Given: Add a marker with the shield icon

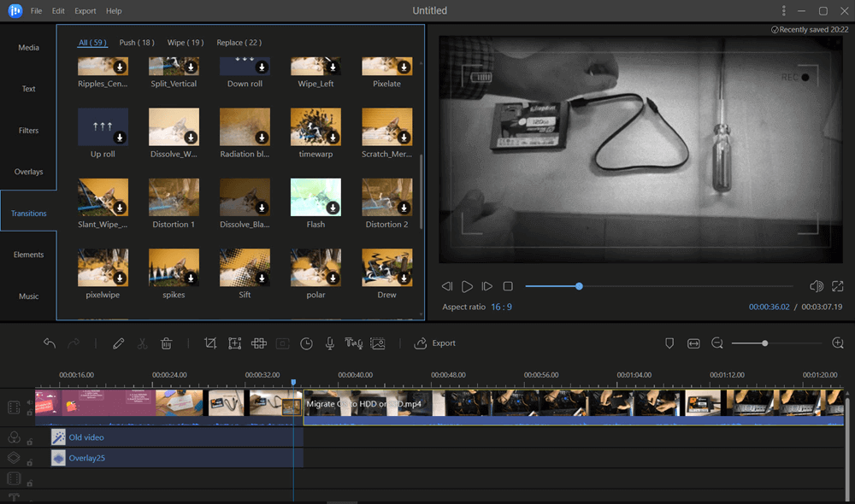Looking at the screenshot, I should 669,343.
